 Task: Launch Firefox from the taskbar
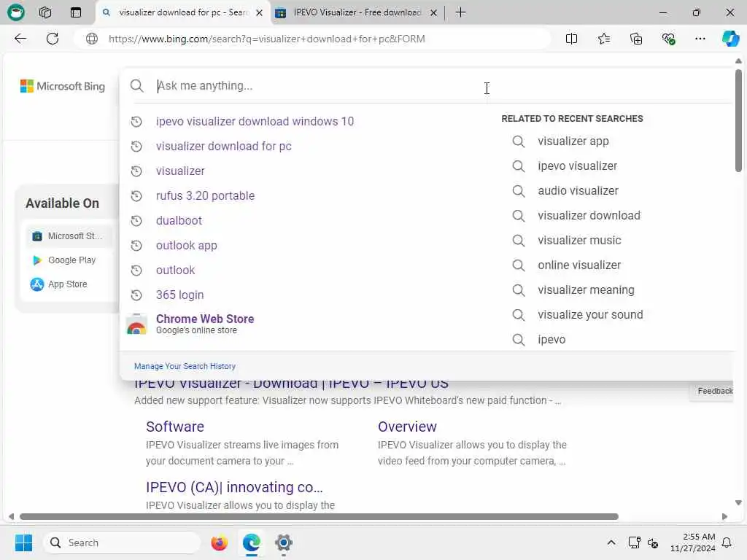click(219, 542)
